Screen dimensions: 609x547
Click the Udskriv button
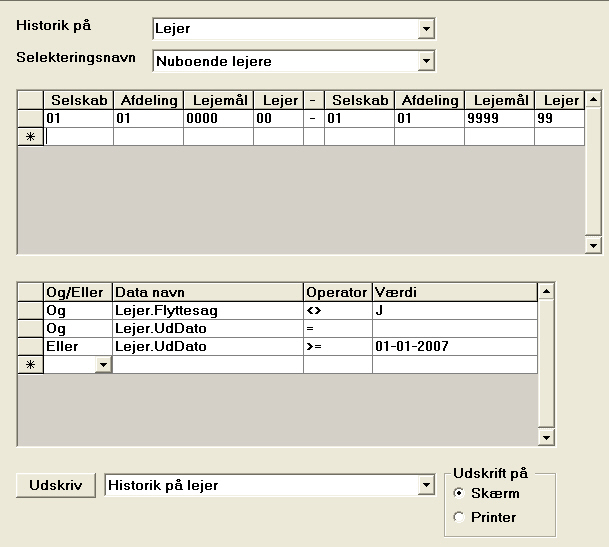pos(56,486)
